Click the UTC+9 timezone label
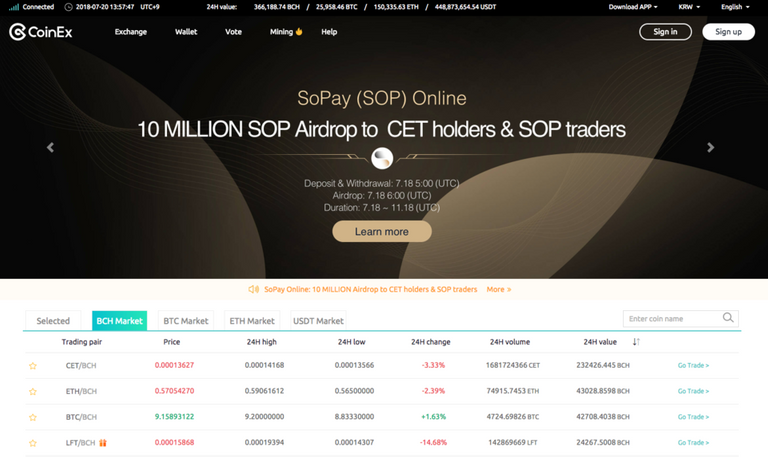Viewport: 768px width, 457px height. [x=150, y=7]
